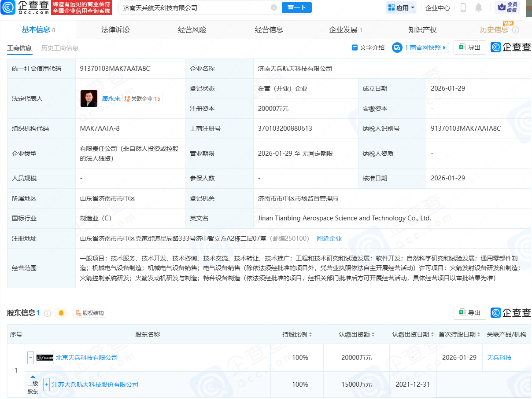Click the 导出 Excel icon near 工商信息
Viewport: 532px width, 399px height.
[x=469, y=47]
